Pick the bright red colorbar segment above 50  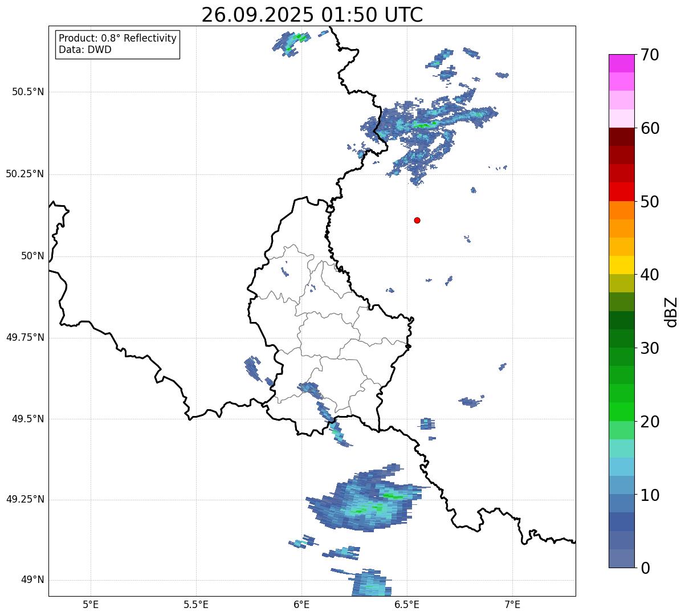click(x=622, y=191)
